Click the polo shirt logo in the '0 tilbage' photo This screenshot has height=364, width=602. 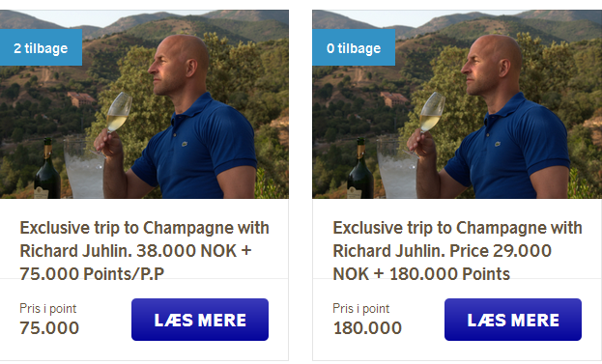(x=498, y=144)
